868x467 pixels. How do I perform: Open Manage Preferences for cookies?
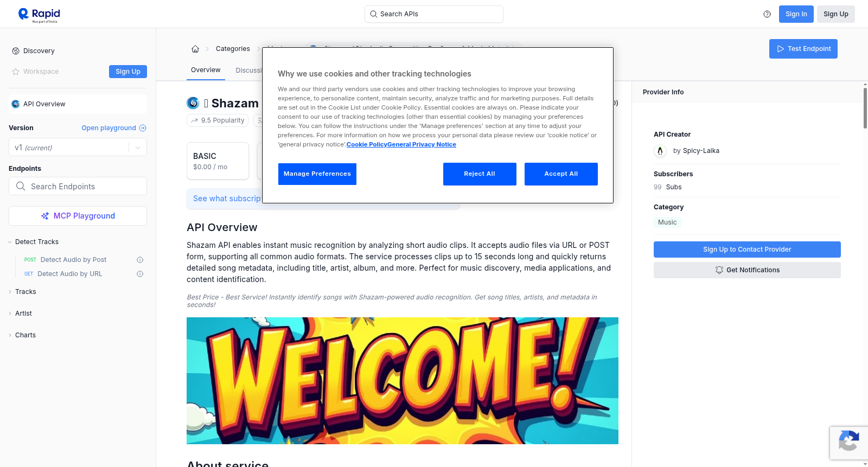pyautogui.click(x=317, y=174)
